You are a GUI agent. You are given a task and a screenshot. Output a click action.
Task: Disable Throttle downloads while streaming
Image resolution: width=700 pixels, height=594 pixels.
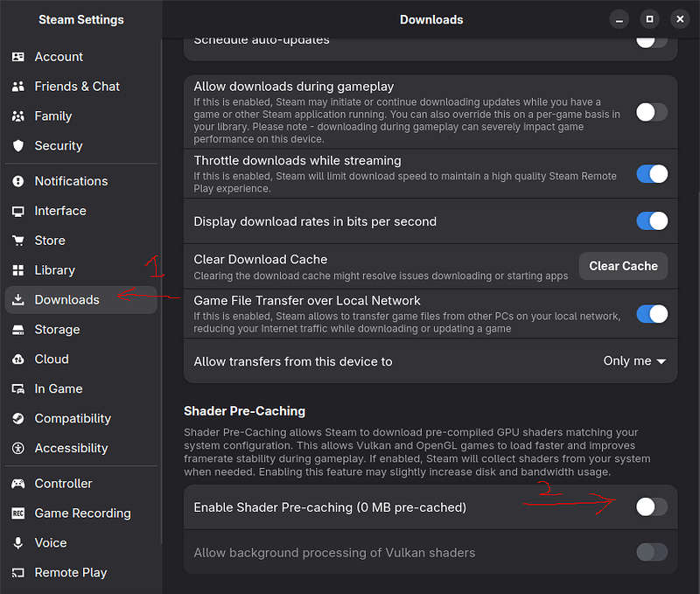point(652,174)
